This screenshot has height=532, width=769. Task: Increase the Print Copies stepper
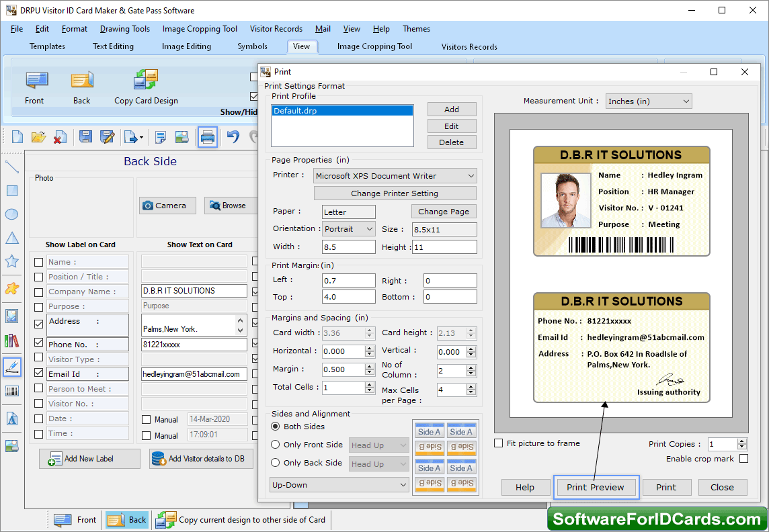[x=743, y=441]
